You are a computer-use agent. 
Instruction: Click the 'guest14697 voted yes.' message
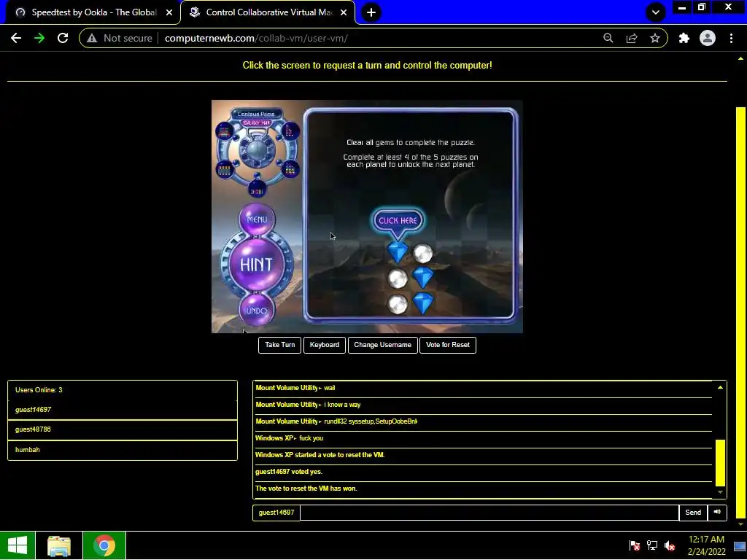(x=289, y=472)
